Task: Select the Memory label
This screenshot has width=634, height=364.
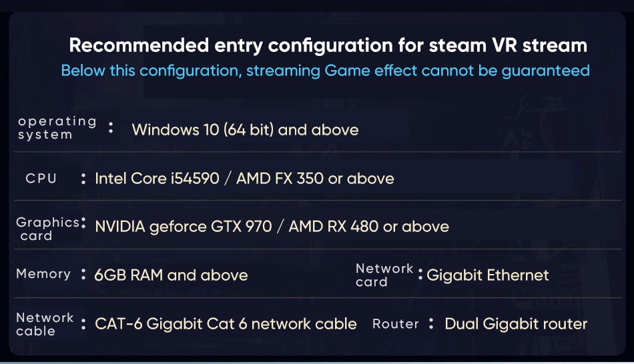Action: (x=43, y=274)
